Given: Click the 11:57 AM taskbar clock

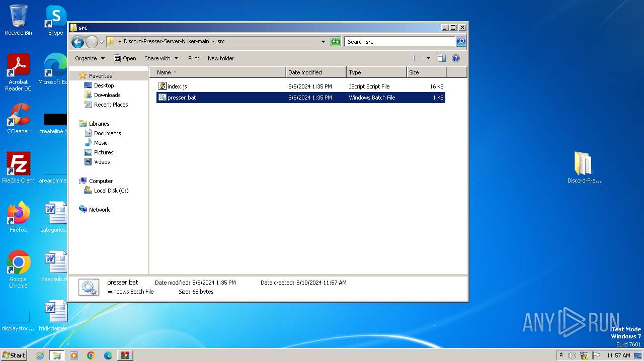Looking at the screenshot, I should (x=618, y=355).
